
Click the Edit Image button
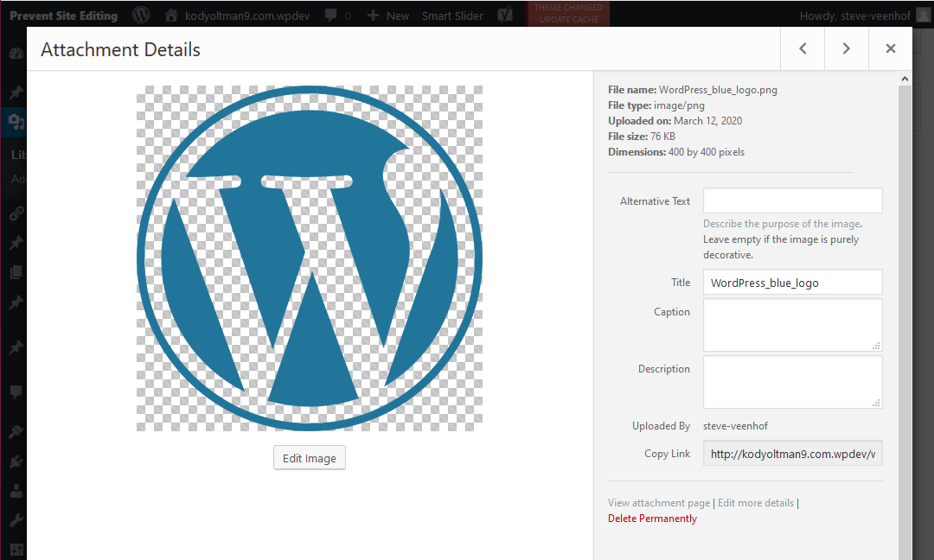pyautogui.click(x=309, y=458)
